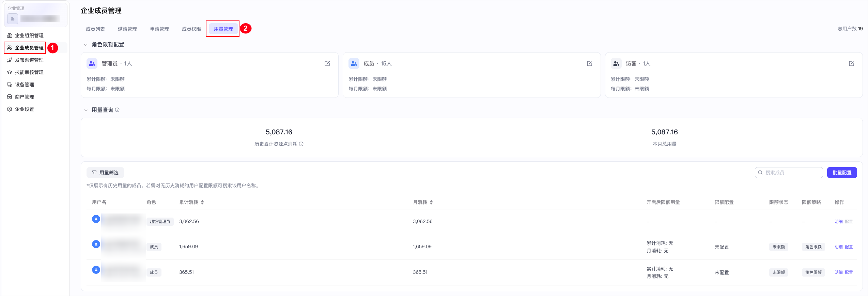Switch to the 成员列表 tab
868x296 pixels.
(95, 29)
